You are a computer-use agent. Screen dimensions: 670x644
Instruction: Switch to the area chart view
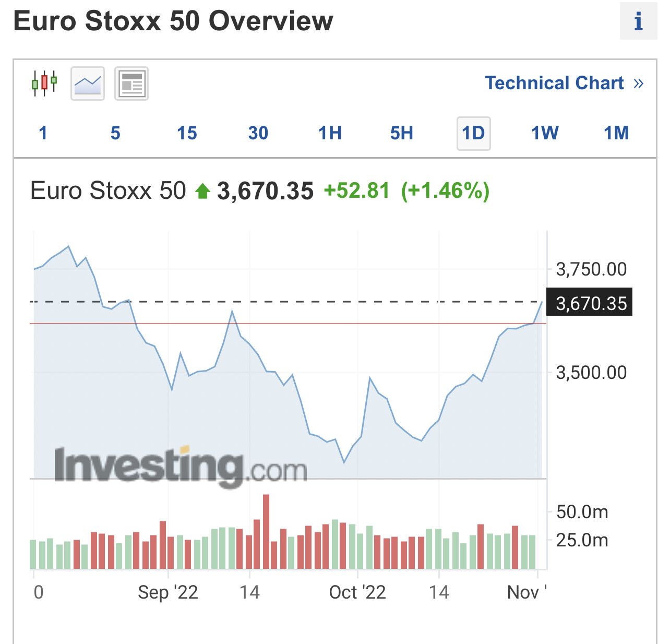point(88,84)
